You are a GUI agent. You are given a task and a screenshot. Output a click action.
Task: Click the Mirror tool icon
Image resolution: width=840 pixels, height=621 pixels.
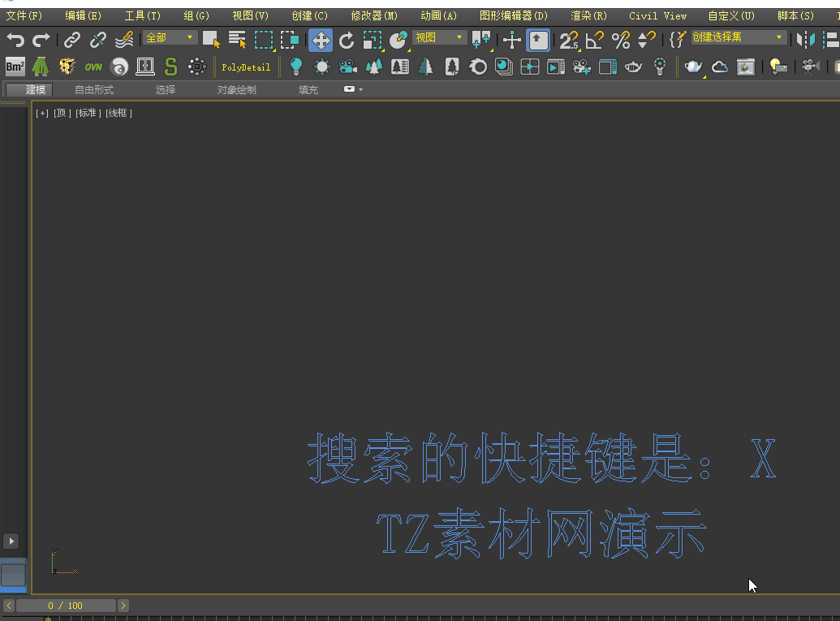[x=805, y=40]
